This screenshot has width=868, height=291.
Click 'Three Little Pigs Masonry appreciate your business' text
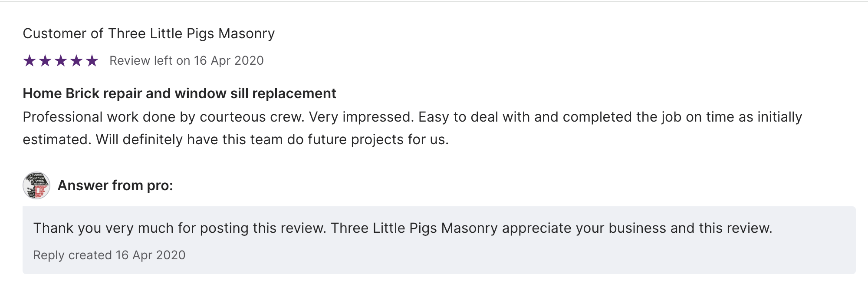point(498,228)
